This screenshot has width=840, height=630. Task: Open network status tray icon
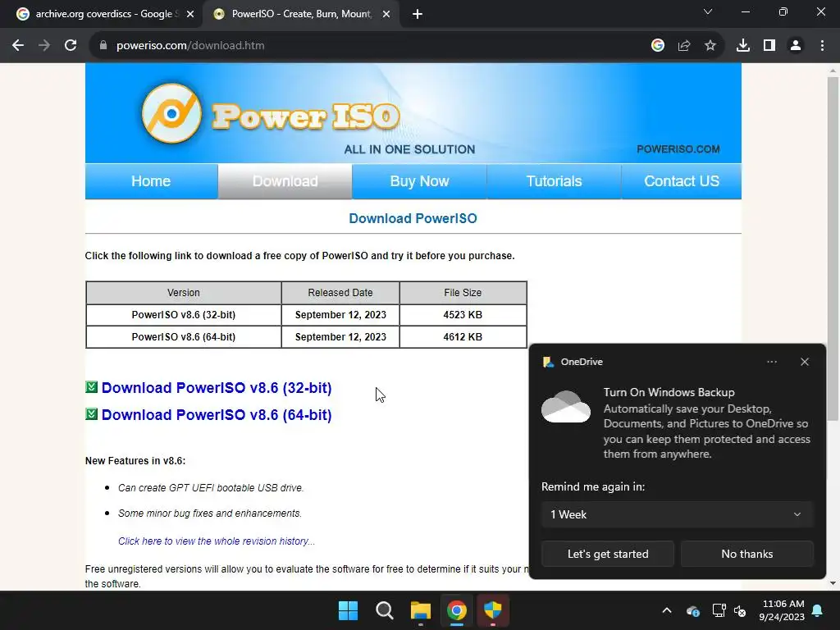[719, 610]
